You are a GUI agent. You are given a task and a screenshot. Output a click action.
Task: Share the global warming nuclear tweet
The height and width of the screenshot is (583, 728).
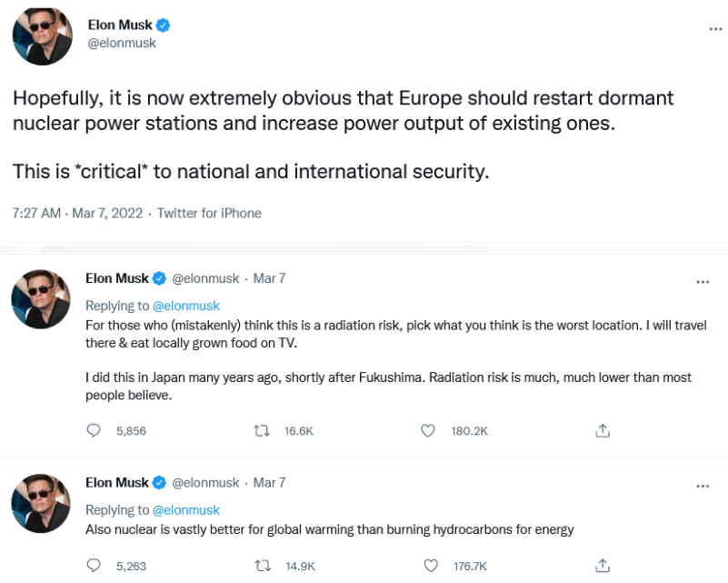point(602,565)
